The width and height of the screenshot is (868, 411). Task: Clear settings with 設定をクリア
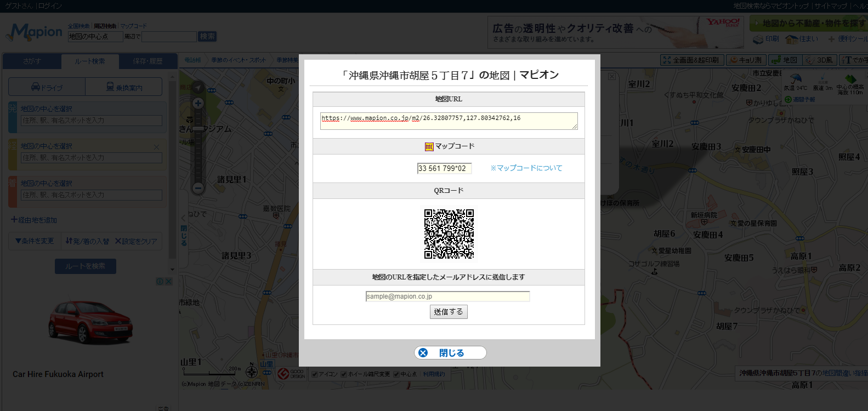pos(136,241)
